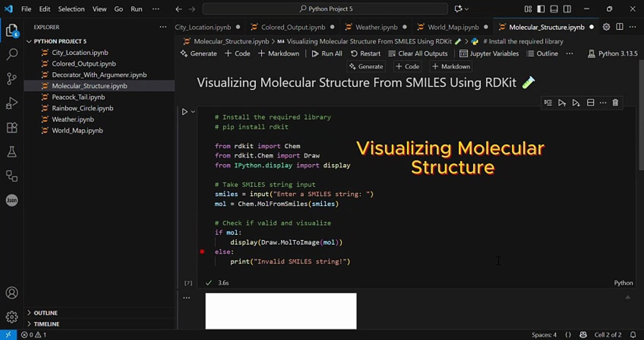
Task: Open the title bar menu overflow ellipsis
Action: pyautogui.click(x=155, y=9)
